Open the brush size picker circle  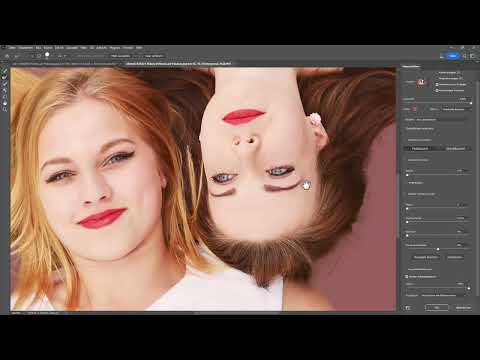click(47, 55)
